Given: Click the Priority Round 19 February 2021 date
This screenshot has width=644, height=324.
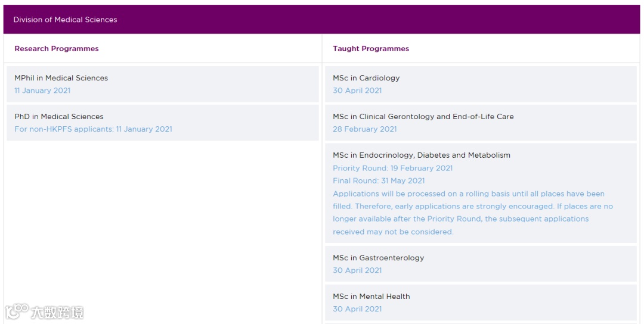Looking at the screenshot, I should pyautogui.click(x=392, y=168).
